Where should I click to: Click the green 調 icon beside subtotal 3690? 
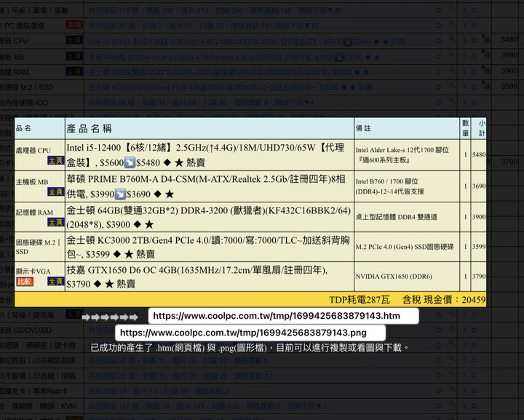[486, 55]
